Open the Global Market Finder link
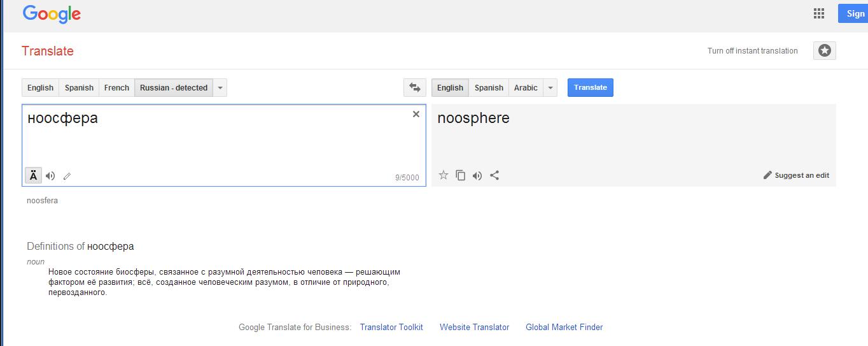 (x=564, y=327)
